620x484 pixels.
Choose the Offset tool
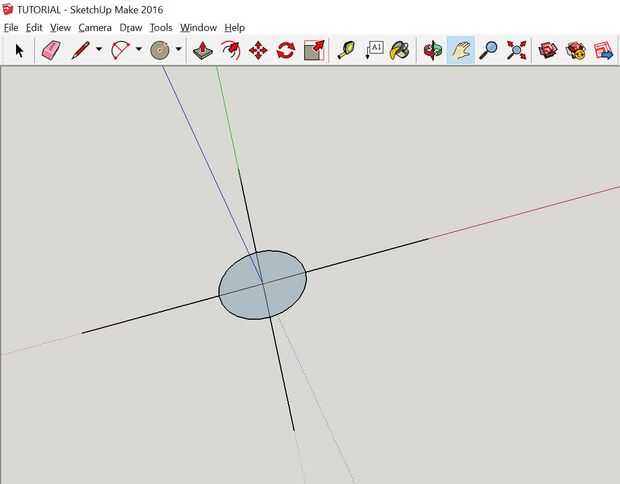click(231, 51)
